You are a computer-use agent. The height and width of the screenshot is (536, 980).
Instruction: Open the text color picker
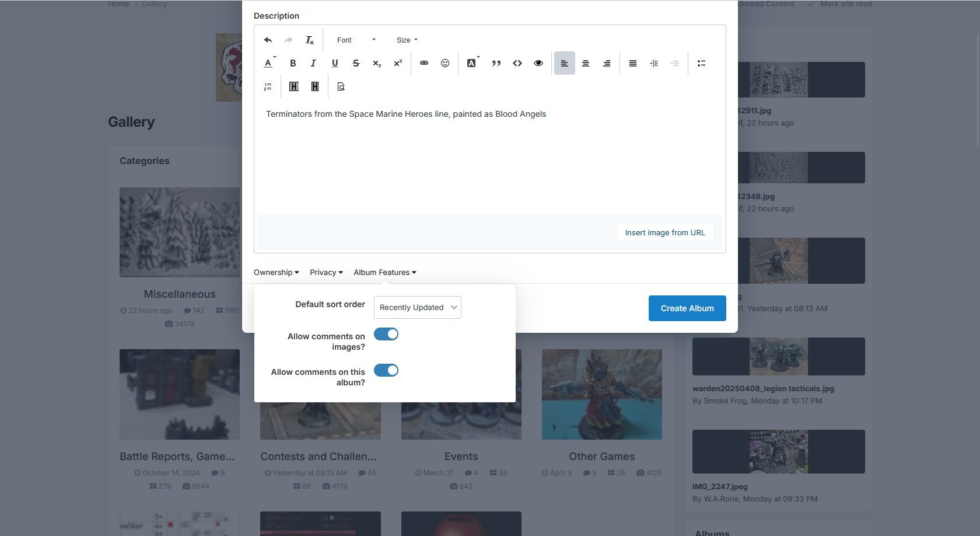tap(269, 64)
